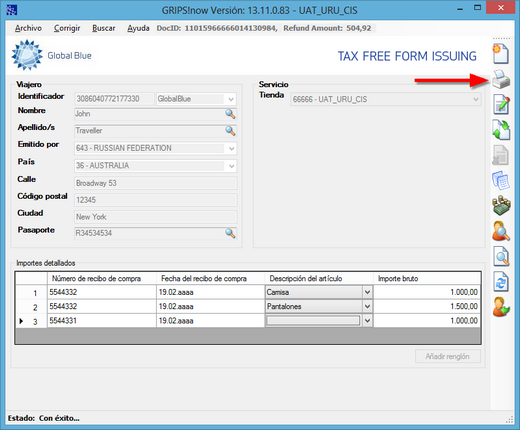Click the new document icon in the sidebar

click(501, 54)
